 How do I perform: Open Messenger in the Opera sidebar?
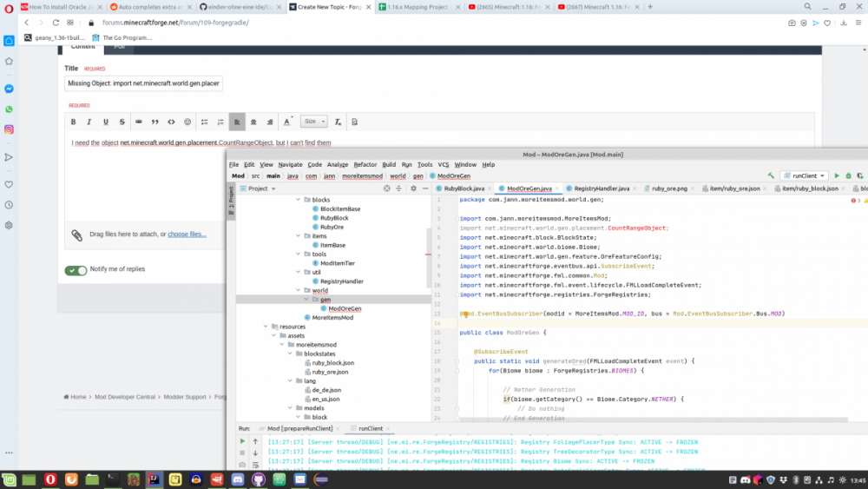pos(9,89)
